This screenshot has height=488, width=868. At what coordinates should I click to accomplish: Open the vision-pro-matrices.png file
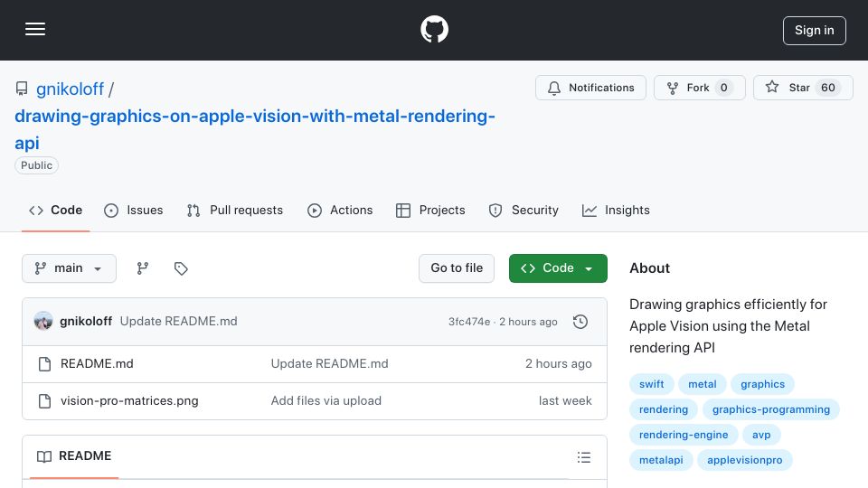(x=129, y=400)
